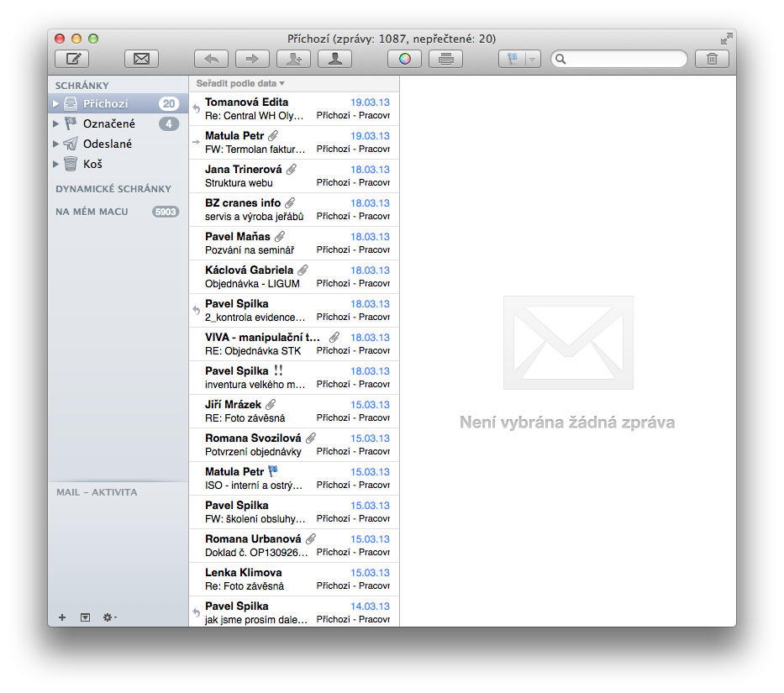Click the plus icon to add mailbox
Viewport: 784px width, 693px height.
62,617
